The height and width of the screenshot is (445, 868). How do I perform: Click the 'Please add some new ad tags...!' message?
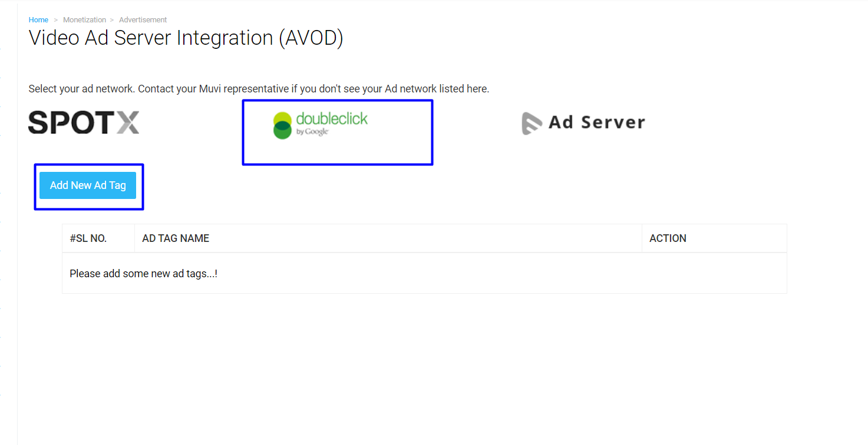click(x=144, y=274)
